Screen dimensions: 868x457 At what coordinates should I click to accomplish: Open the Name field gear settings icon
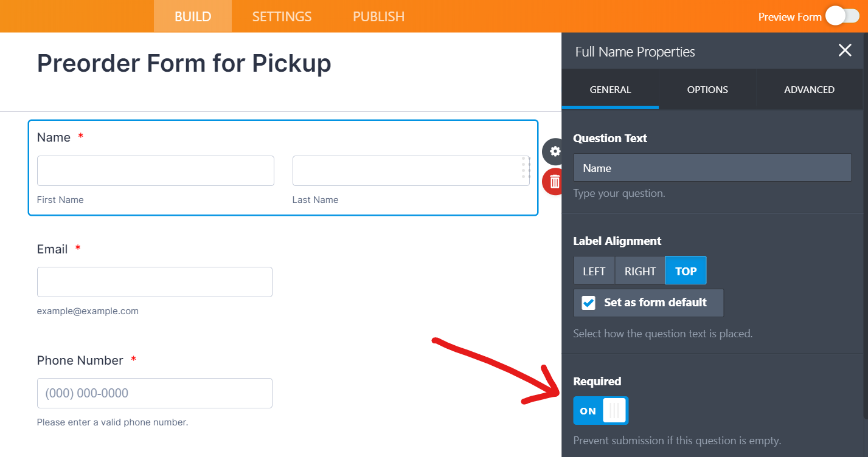tap(554, 151)
